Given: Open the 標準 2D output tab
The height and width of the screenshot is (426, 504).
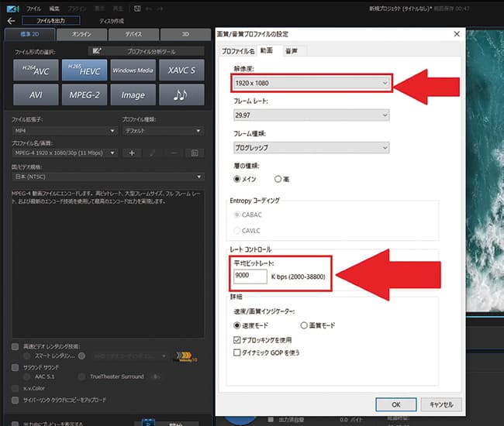Looking at the screenshot, I should 30,34.
